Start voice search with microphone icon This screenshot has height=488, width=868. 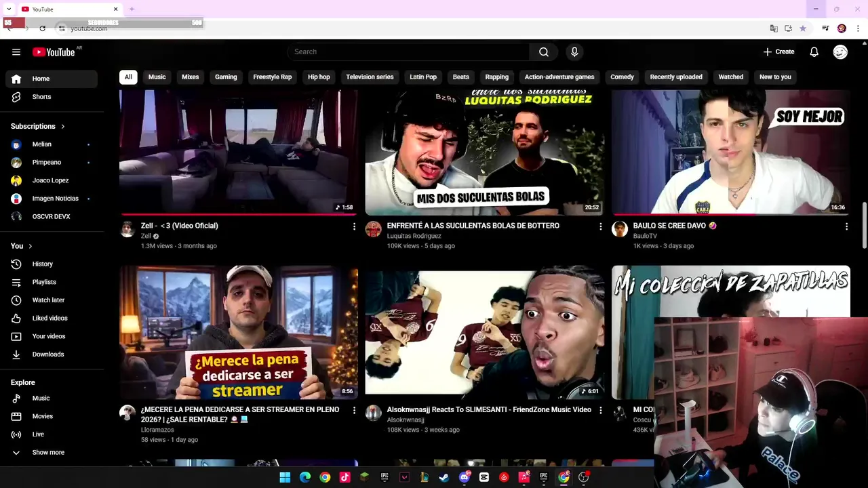pos(574,52)
